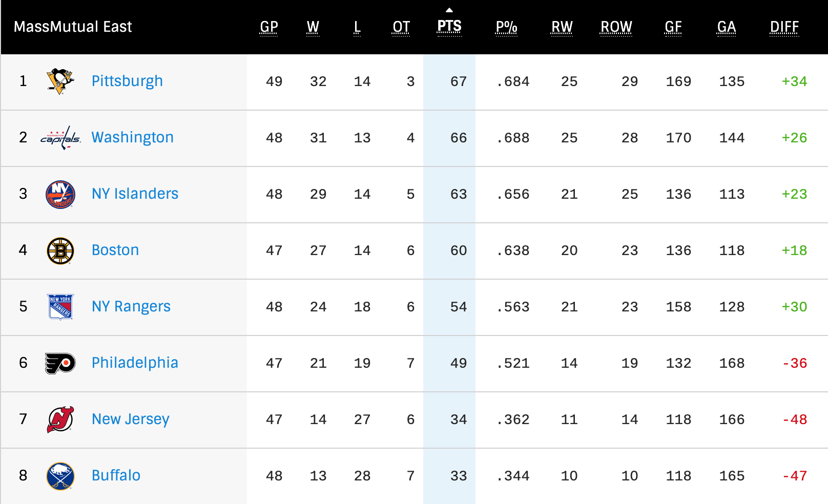This screenshot has width=828, height=504.
Task: Click the Pittsburgh Penguins logo
Action: coord(60,81)
